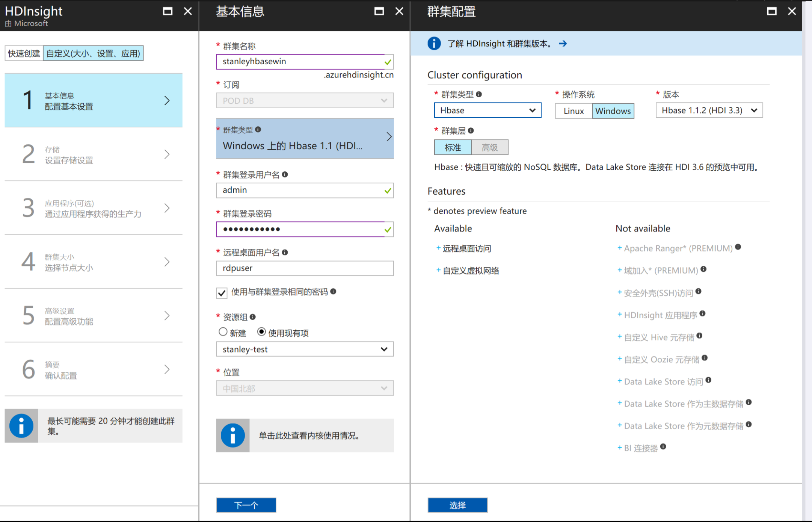Screen dimensions: 812x522
Task: Click info icon beside Apache Ranger feature
Action: [738, 247]
